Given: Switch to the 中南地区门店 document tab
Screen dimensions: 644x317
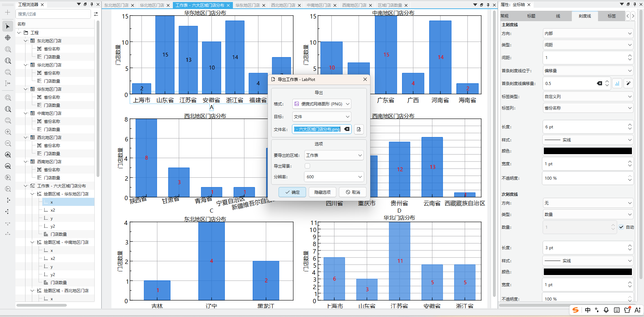Looking at the screenshot, I should pos(318,5).
